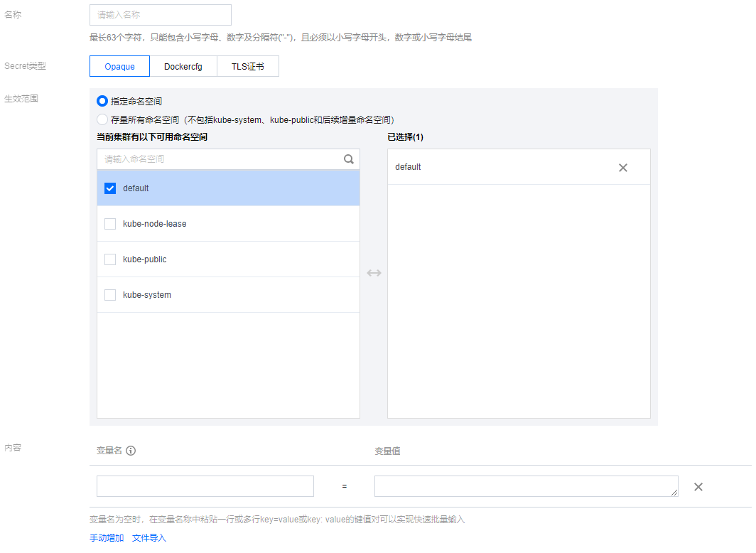Image resolution: width=756 pixels, height=553 pixels.
Task: Click the kube-system row label
Action: coord(147,294)
